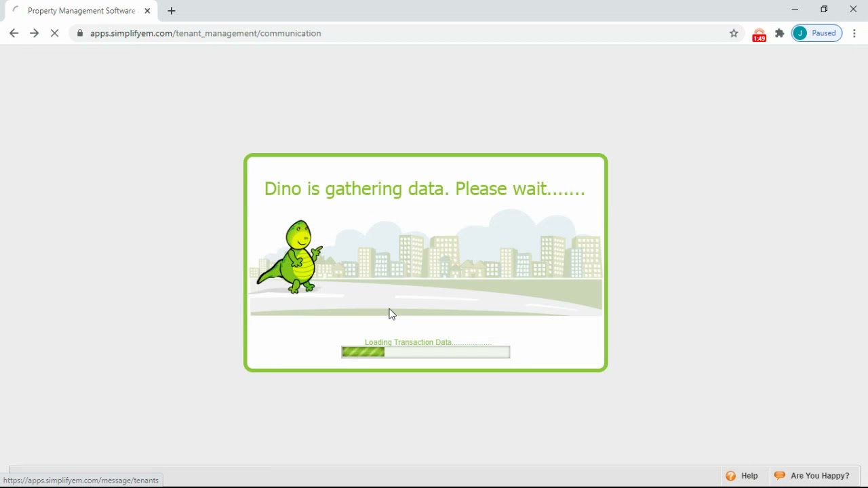Open the Extensions puzzle menu

[780, 33]
